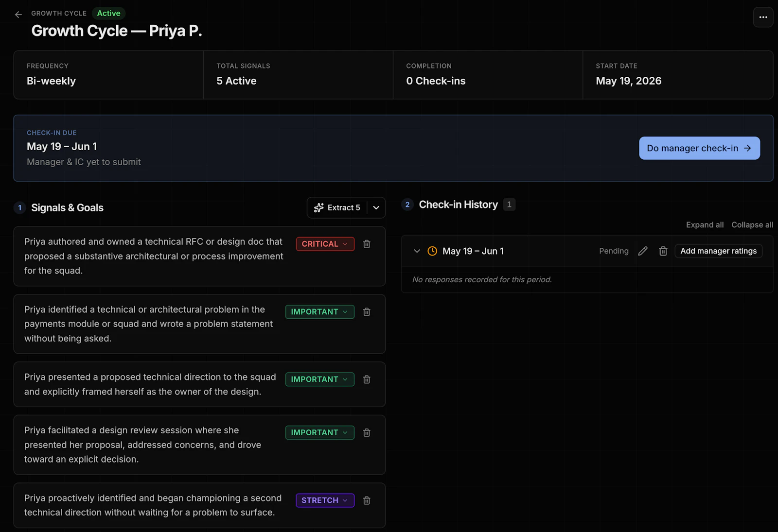Image resolution: width=778 pixels, height=532 pixels.
Task: Click the Growth Cycle — Priya P. title
Action: point(117,31)
